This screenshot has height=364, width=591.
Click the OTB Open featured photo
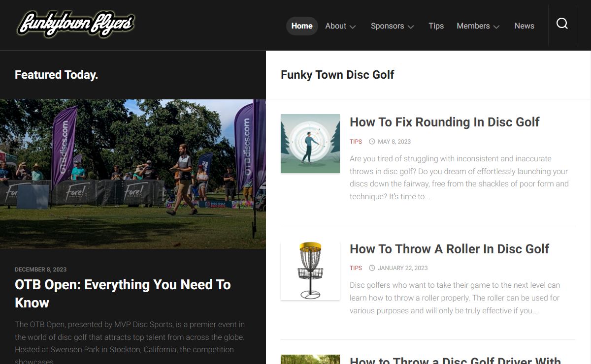tap(133, 174)
